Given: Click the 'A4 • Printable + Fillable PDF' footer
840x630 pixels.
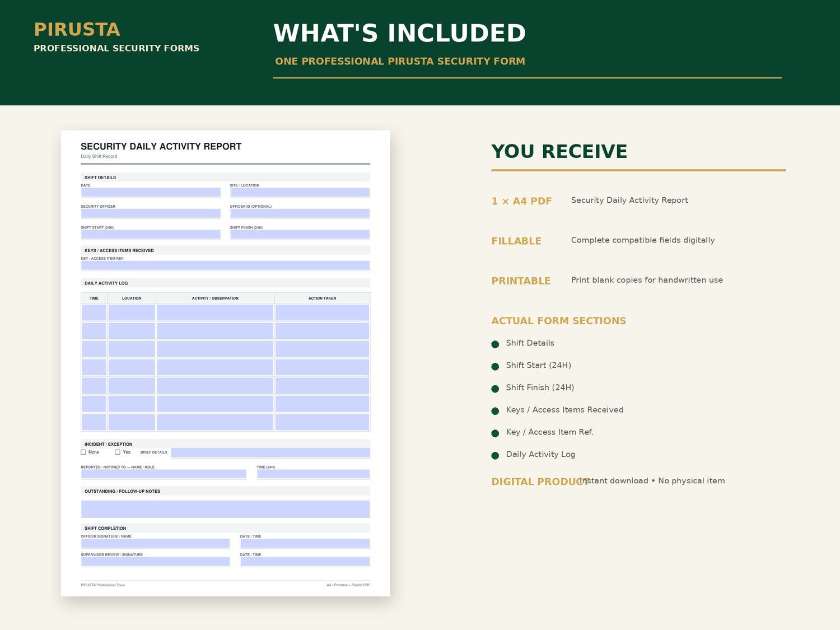Looking at the screenshot, I should point(348,585).
